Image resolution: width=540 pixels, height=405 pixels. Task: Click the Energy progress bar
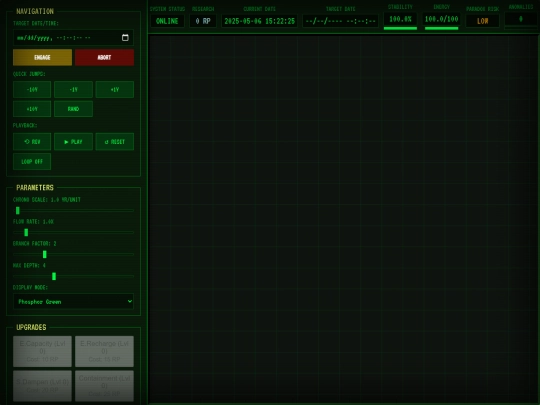point(442,28)
